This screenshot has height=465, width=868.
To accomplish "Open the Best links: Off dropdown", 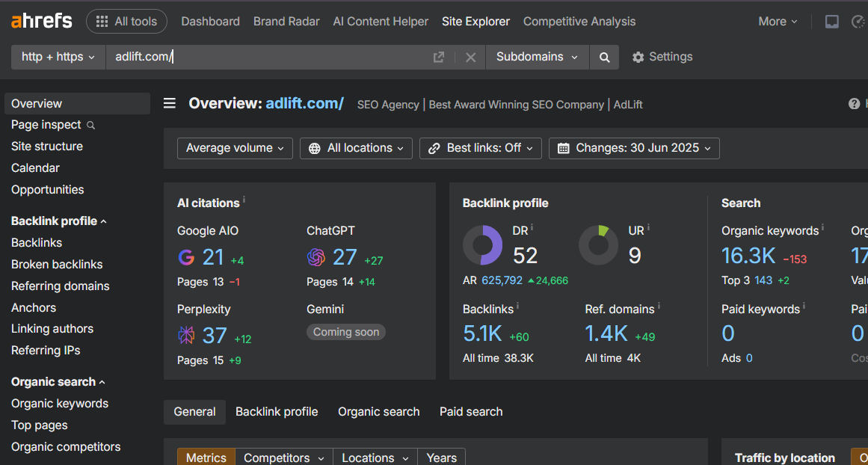I will coord(481,148).
